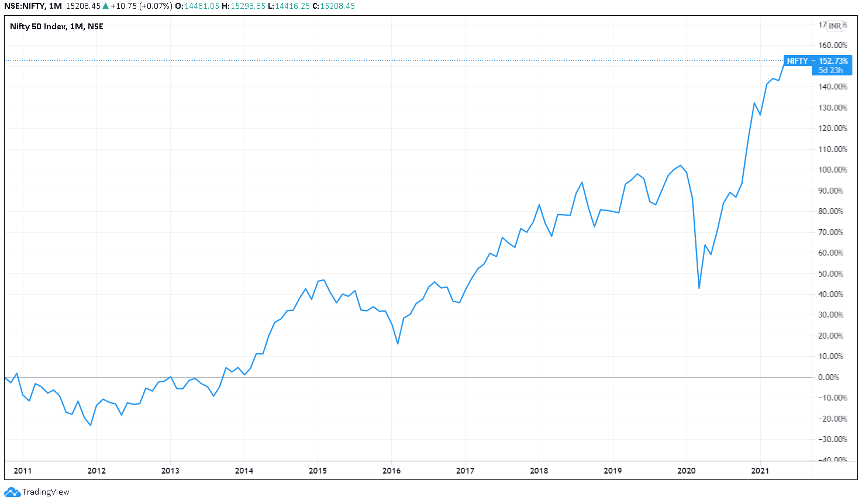Click the 2011 time axis label
Viewport: 862px width, 504px height.
click(23, 471)
